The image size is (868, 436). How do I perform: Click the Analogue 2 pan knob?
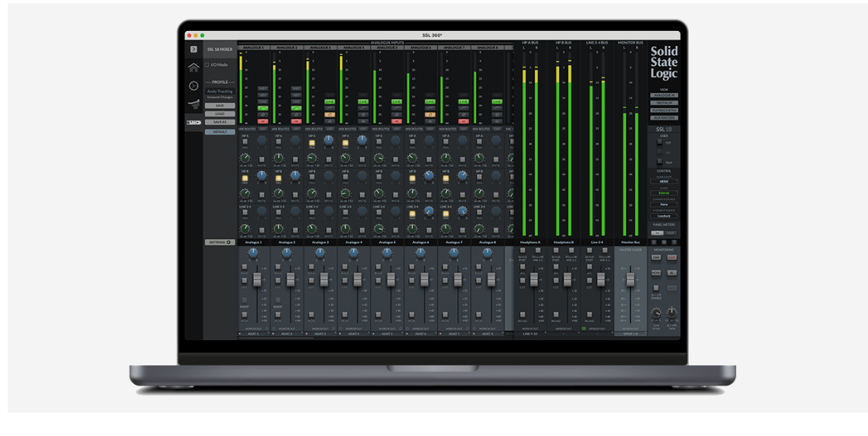click(x=286, y=253)
